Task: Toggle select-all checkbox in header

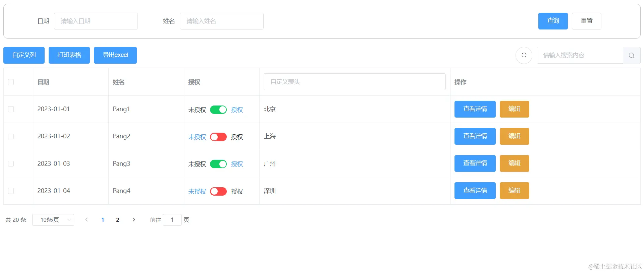Action: [x=11, y=82]
